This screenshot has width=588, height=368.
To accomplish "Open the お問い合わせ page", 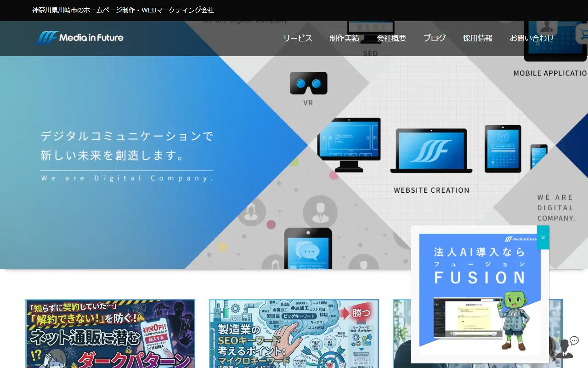I will click(532, 38).
